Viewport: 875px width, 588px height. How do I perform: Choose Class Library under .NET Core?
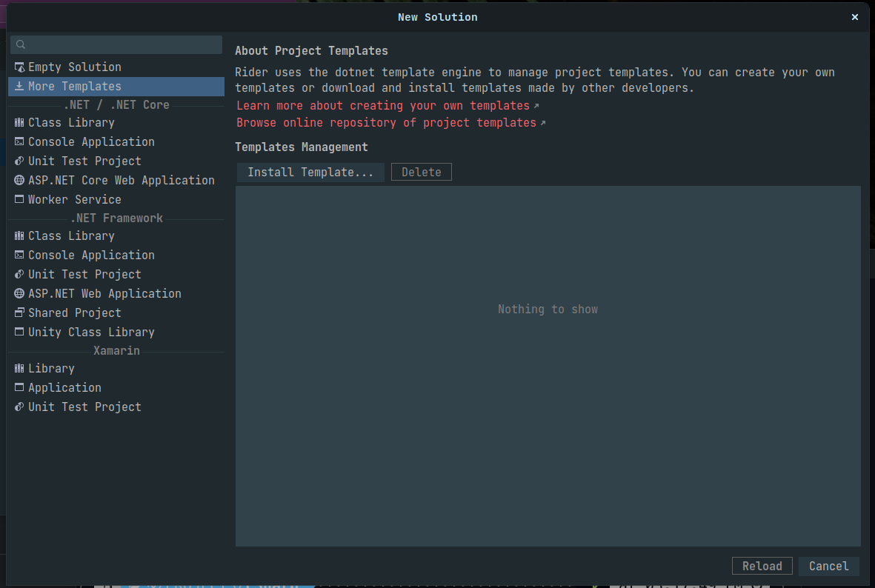[x=116, y=122]
